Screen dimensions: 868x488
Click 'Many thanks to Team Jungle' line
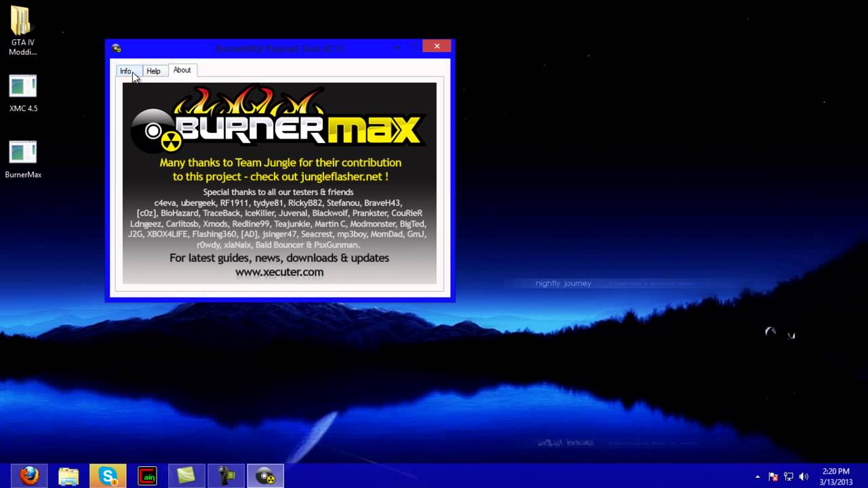pyautogui.click(x=280, y=163)
